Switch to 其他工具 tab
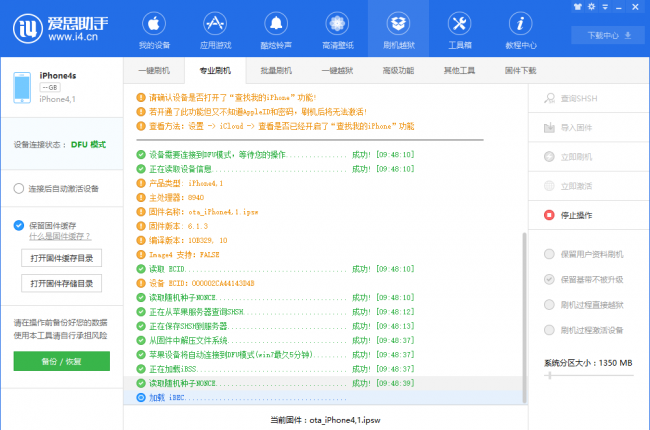Viewport: 650px width, 430px height. click(x=459, y=70)
